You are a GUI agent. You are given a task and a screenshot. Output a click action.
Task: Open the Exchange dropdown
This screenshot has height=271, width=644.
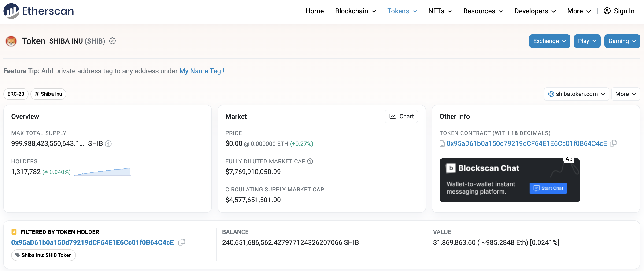pyautogui.click(x=549, y=41)
